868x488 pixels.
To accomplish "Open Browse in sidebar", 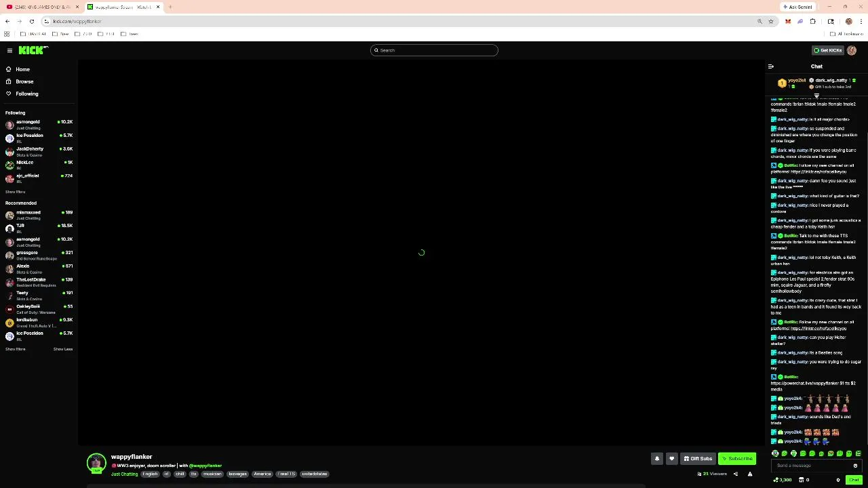I will (20, 81).
